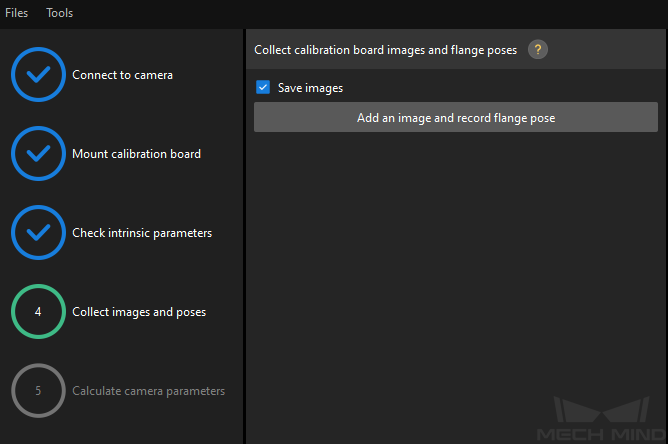Go to the Check intrinsic parameters step label
The width and height of the screenshot is (668, 444).
(142, 233)
